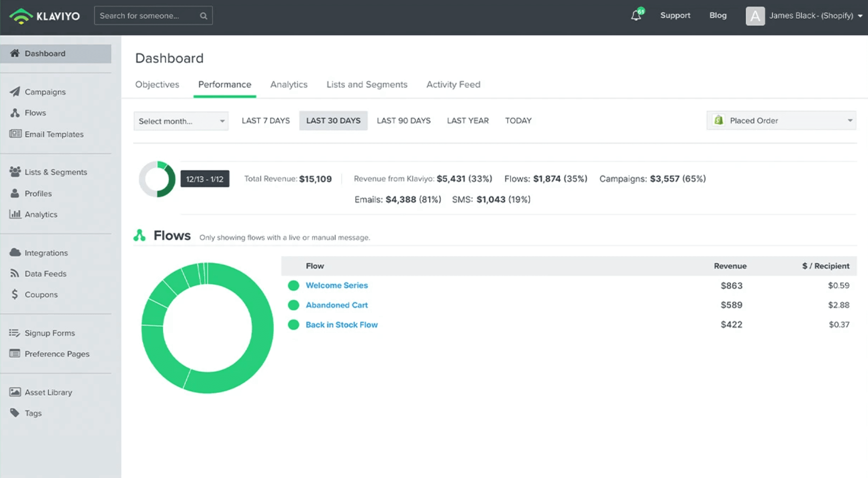Choose the Today date filter
The image size is (868, 478).
pos(518,121)
